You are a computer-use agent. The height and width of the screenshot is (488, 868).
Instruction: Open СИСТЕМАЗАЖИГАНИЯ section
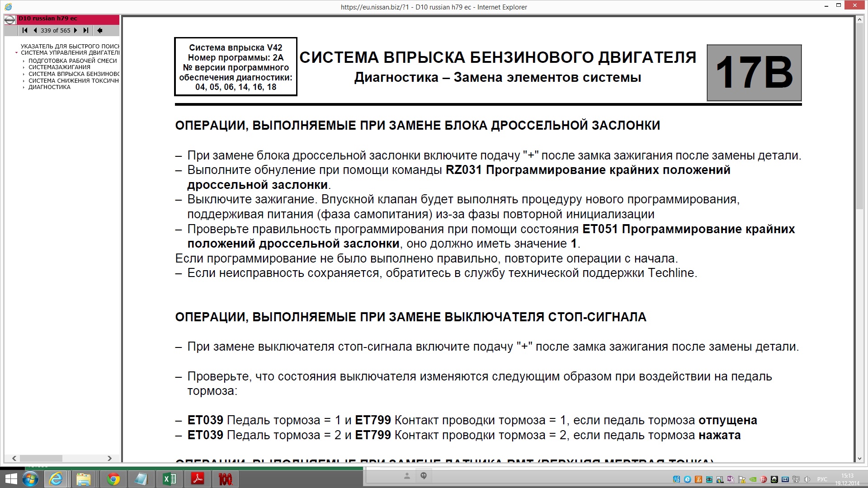click(x=59, y=67)
